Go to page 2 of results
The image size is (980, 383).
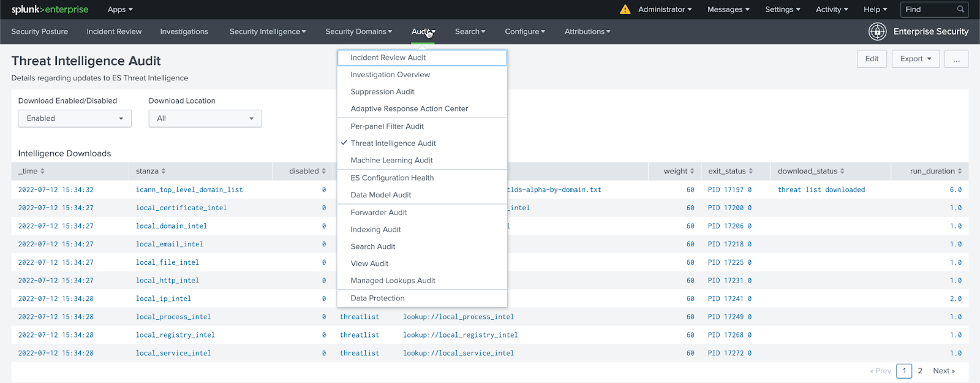tap(920, 371)
